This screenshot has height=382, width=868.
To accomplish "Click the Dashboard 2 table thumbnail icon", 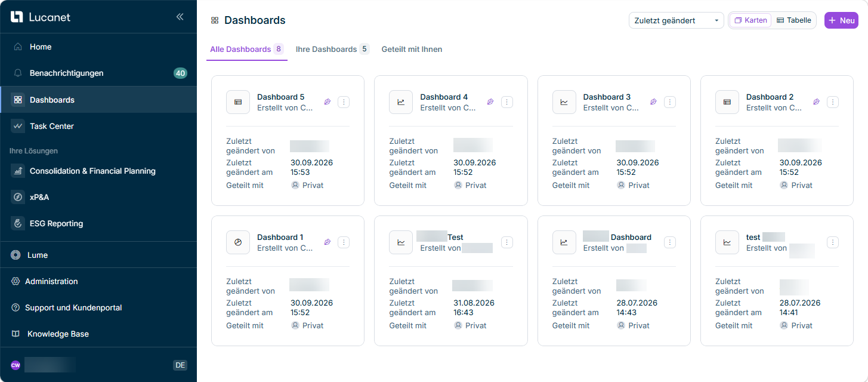I will (727, 102).
